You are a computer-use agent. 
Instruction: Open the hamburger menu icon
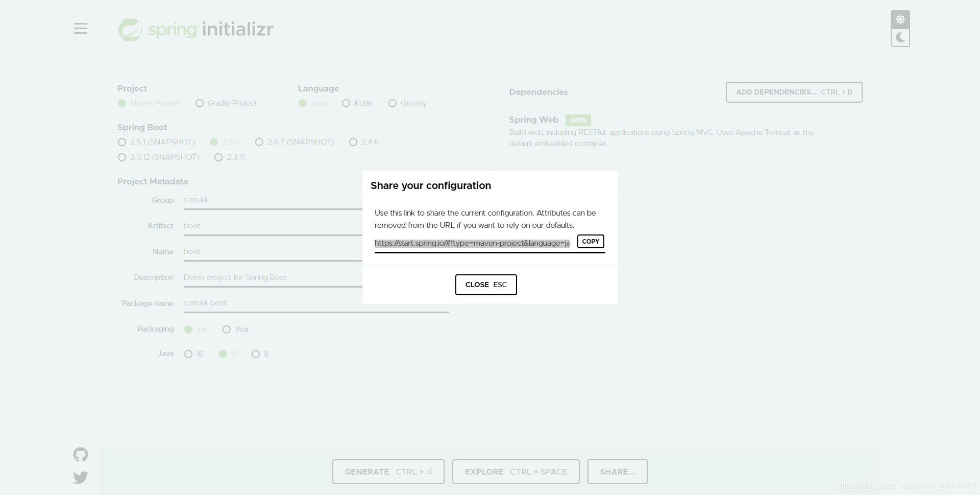click(81, 29)
